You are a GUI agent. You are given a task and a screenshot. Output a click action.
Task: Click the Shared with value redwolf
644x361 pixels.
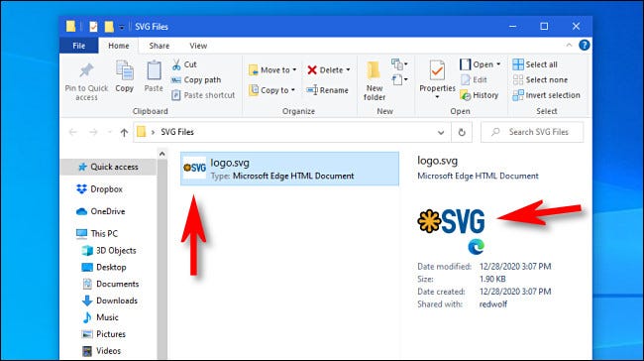tap(492, 304)
